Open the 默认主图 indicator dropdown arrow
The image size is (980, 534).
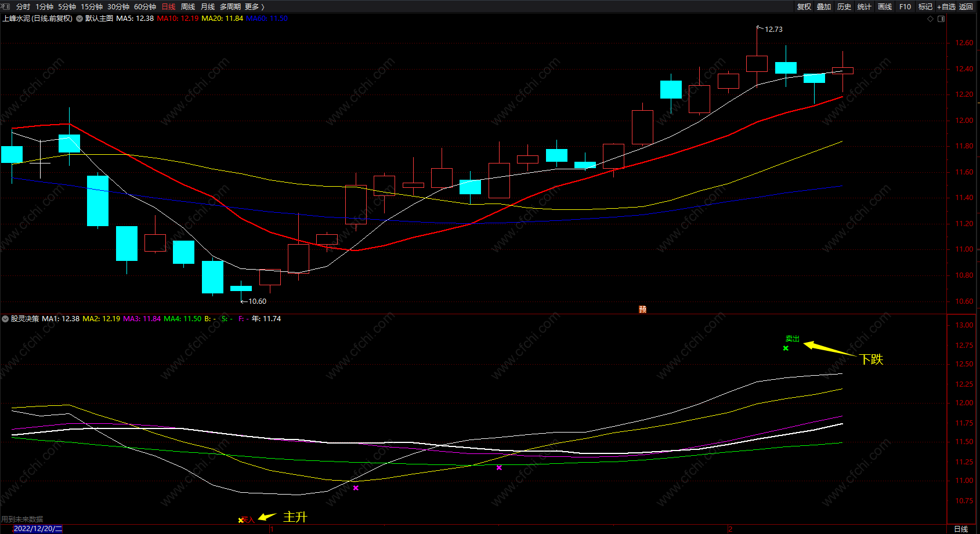(x=79, y=19)
